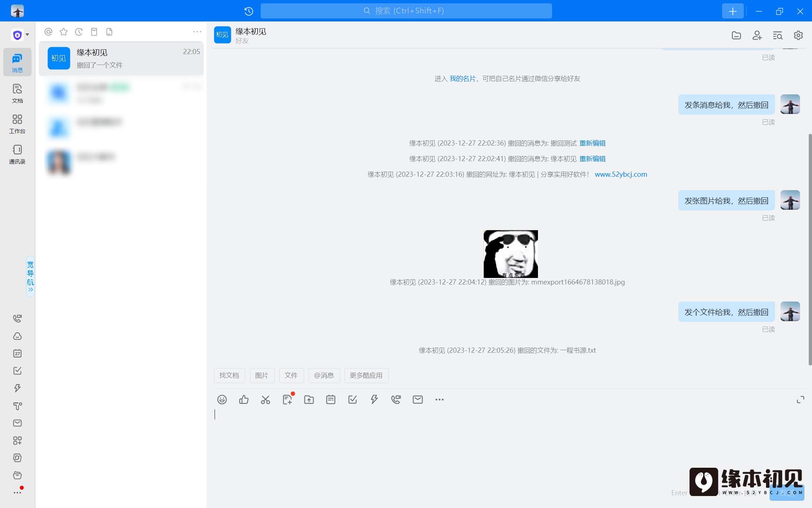
Task: Click 重新编辑 for 22:02:41 recalled message
Action: 592,159
